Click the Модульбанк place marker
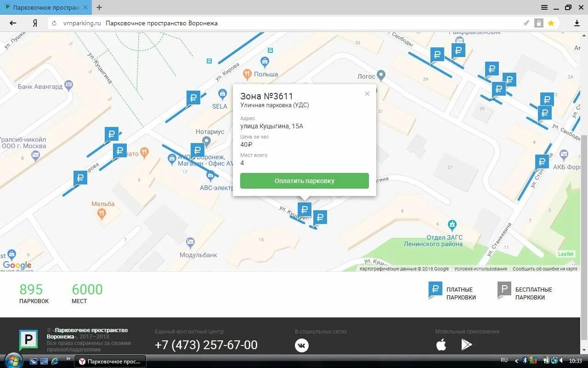Viewport: 588px width, 368px height. coord(190,243)
